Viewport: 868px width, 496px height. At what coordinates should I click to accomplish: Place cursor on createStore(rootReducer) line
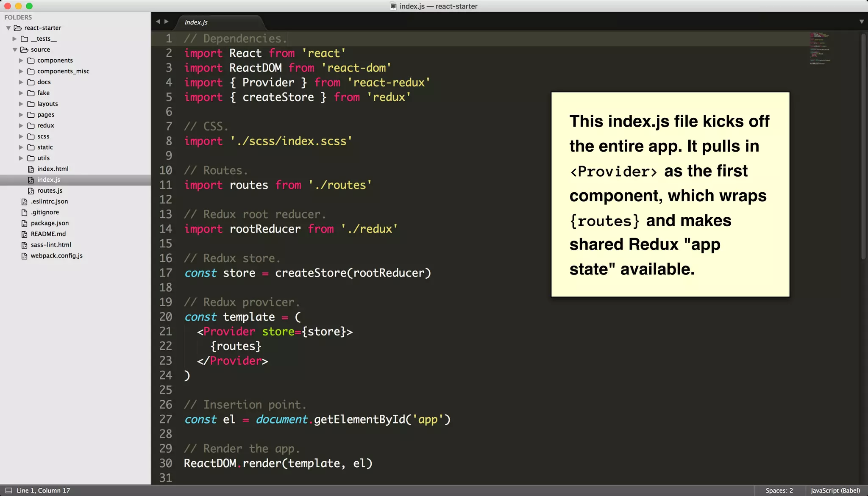[308, 273]
